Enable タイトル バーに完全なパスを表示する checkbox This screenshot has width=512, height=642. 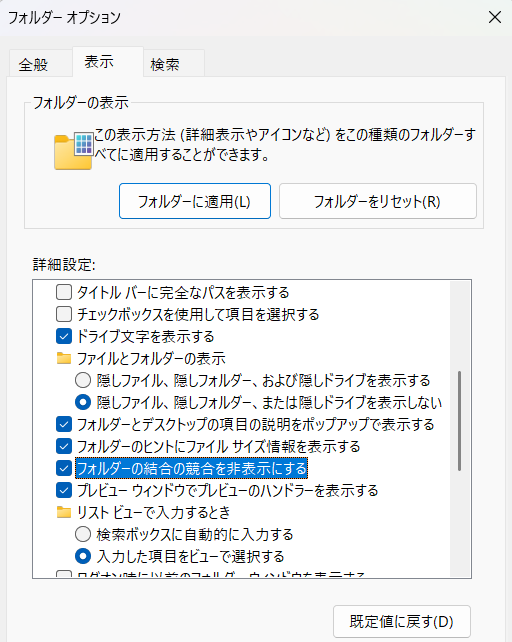tap(64, 292)
